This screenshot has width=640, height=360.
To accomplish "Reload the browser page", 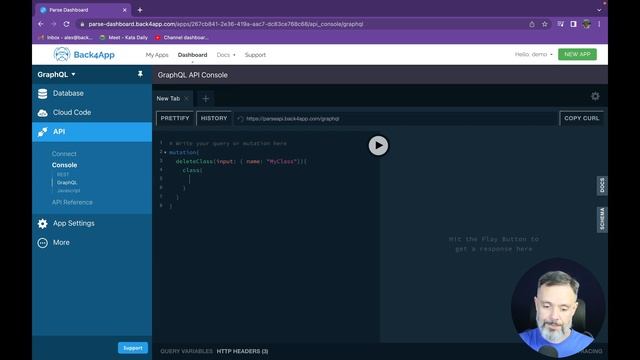I will [67, 24].
